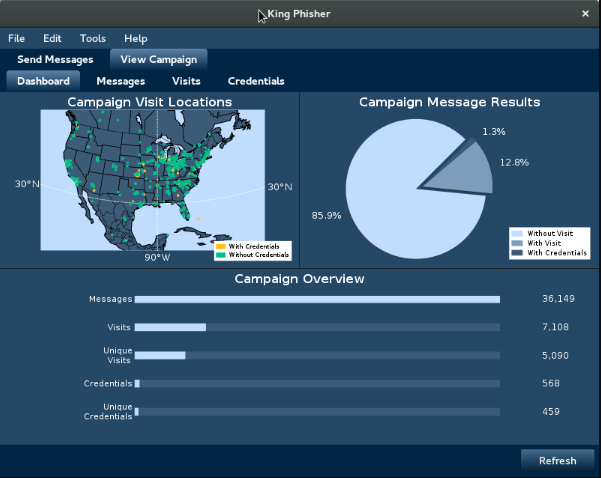Switch to the Messages sub-tab

pyautogui.click(x=121, y=81)
